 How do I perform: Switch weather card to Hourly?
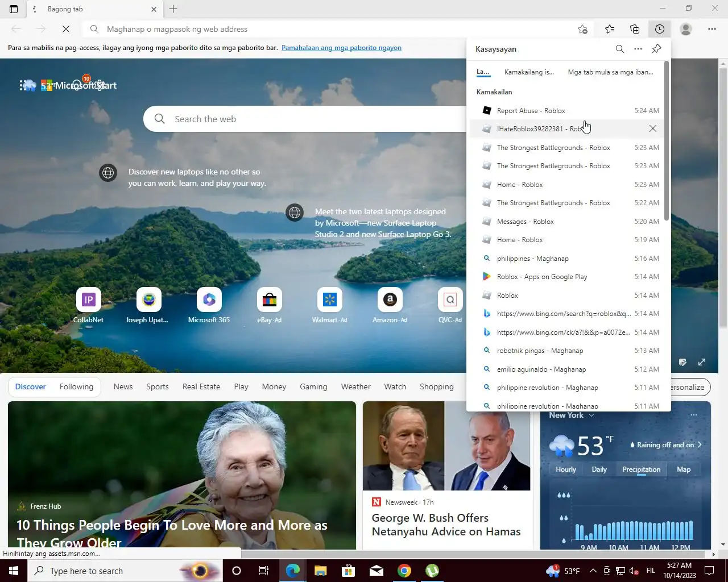click(566, 469)
